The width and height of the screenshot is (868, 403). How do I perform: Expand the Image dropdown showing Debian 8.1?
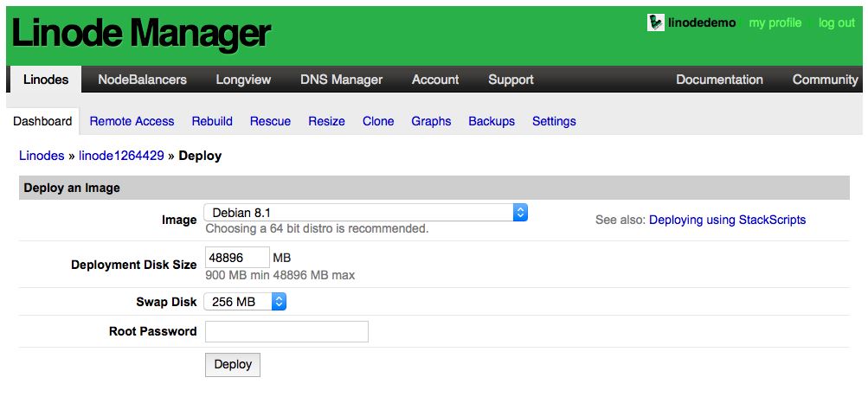tap(365, 212)
